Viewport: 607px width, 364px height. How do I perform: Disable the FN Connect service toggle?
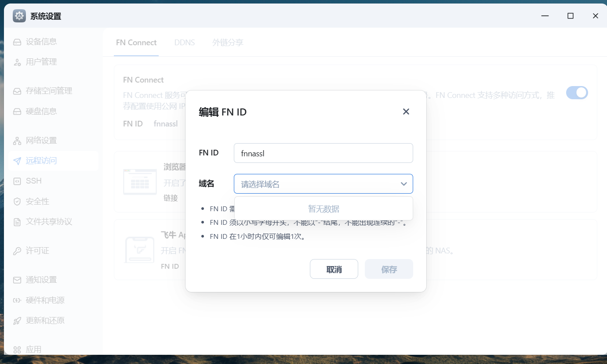click(577, 93)
